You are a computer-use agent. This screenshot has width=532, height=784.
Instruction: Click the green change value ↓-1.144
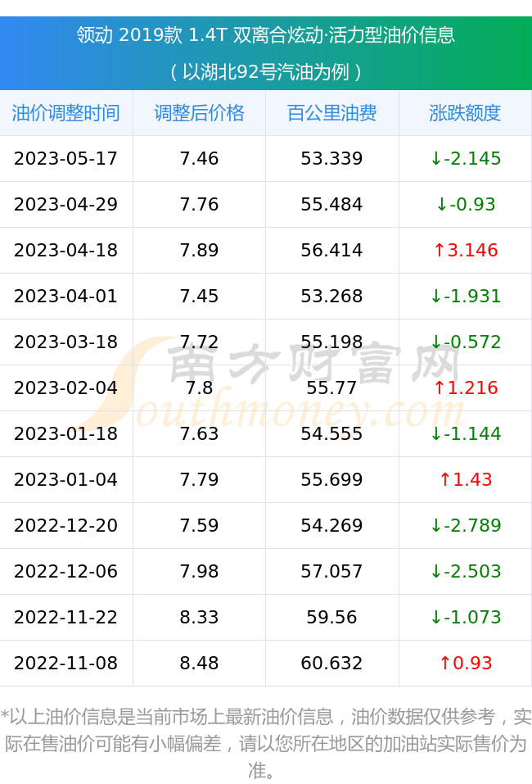click(466, 433)
